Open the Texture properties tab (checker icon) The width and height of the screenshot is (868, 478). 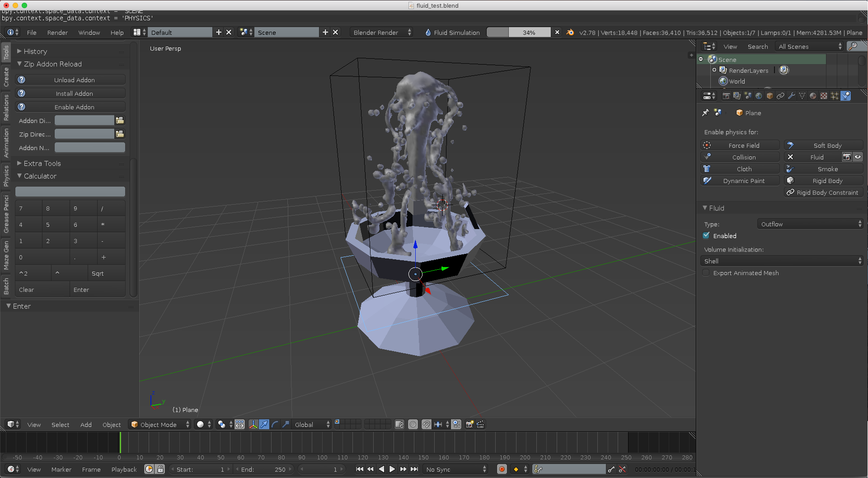point(824,96)
